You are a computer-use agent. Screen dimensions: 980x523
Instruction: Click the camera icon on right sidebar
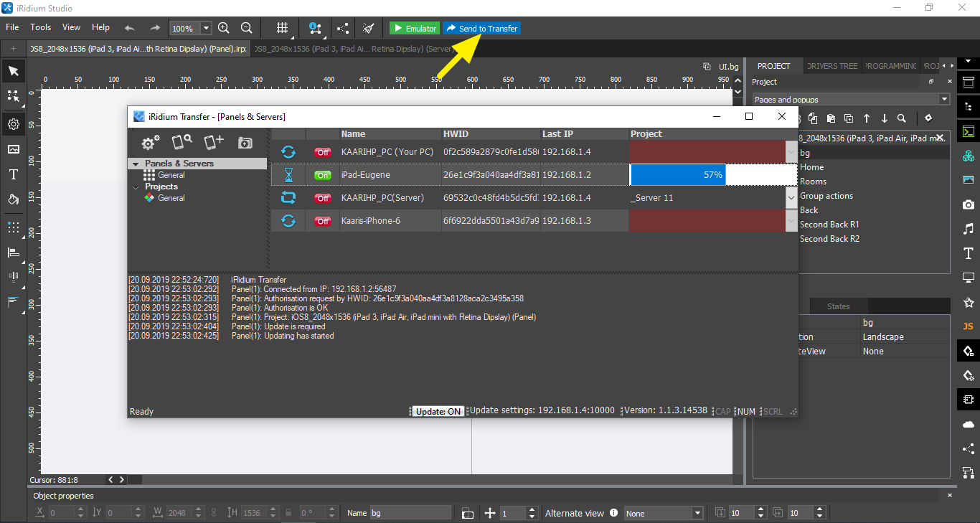[968, 205]
